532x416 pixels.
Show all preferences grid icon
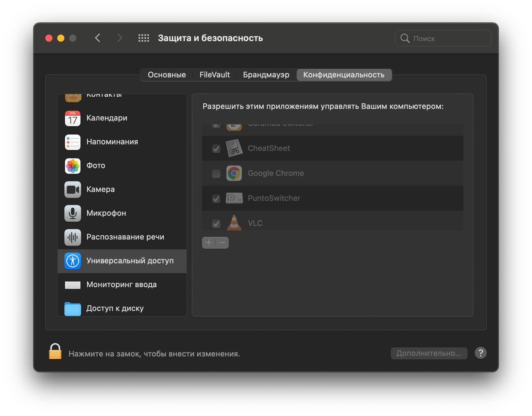coord(144,38)
